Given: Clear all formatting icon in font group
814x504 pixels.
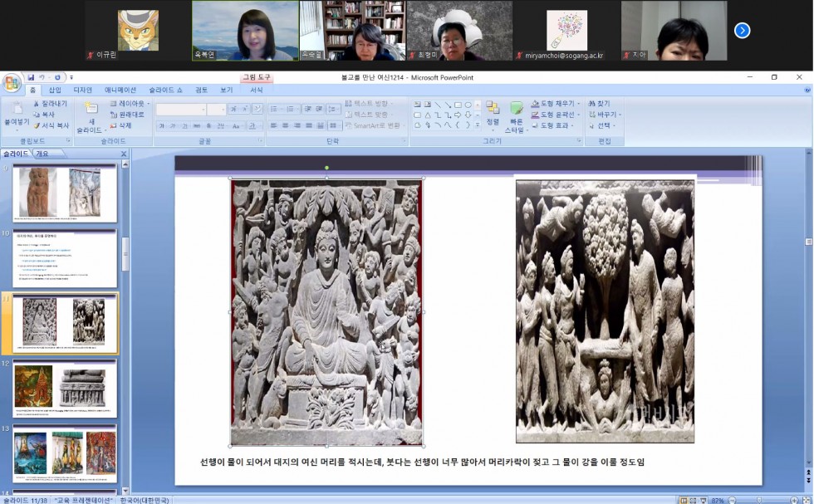Looking at the screenshot, I should pos(257,109).
